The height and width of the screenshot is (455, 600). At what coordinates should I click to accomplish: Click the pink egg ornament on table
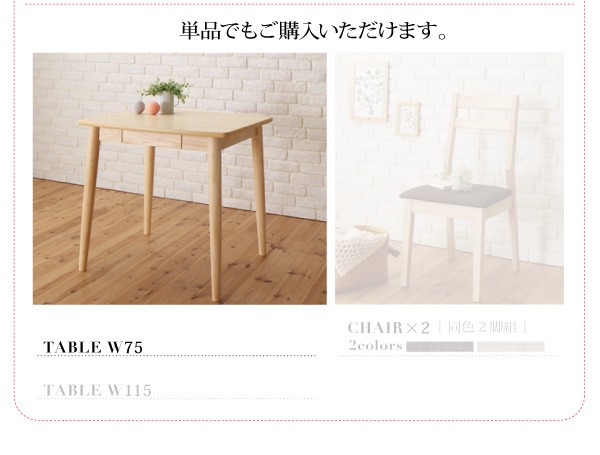[x=152, y=108]
